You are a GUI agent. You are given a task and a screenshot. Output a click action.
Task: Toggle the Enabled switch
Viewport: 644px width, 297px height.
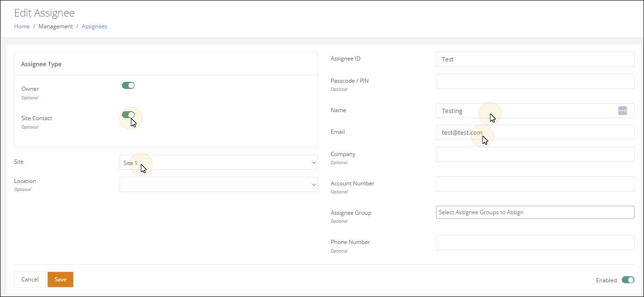coord(628,280)
